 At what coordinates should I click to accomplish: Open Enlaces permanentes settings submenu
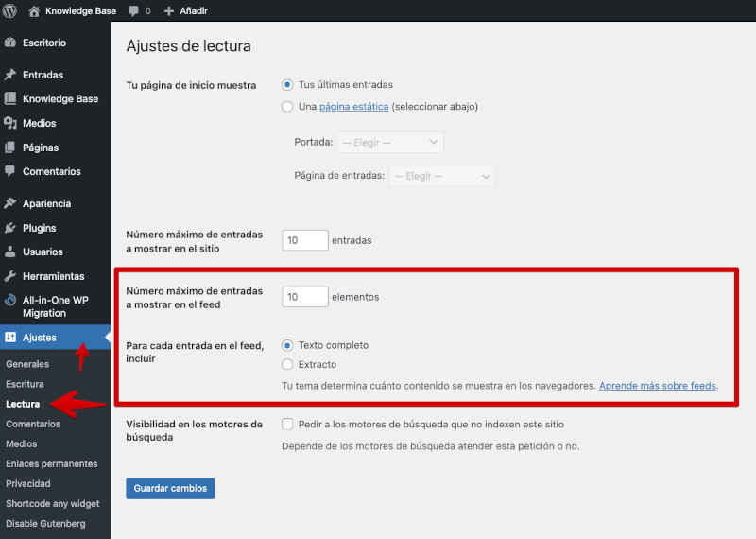pyautogui.click(x=51, y=463)
